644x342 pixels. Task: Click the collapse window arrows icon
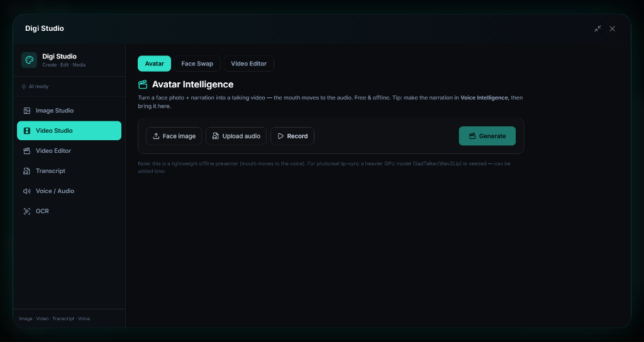pyautogui.click(x=597, y=29)
